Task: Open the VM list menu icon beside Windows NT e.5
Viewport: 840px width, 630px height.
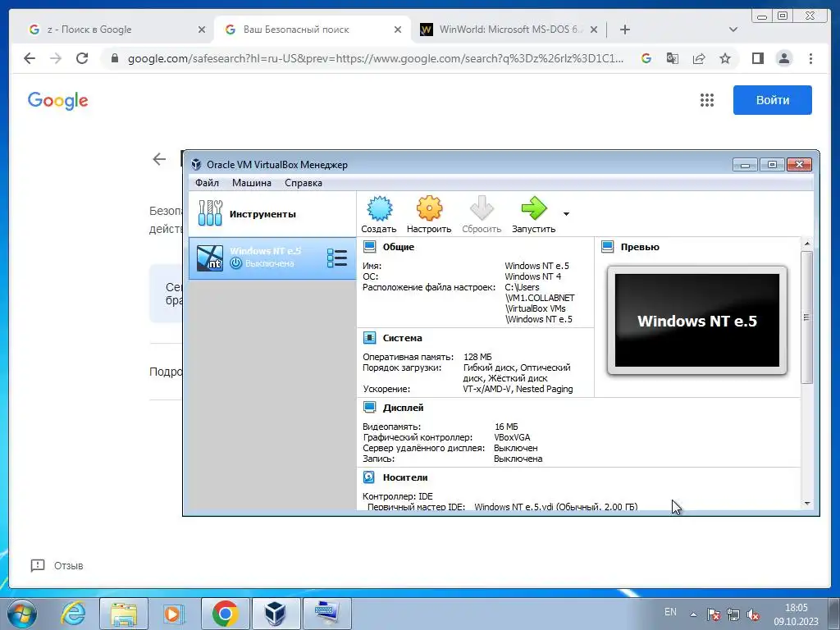Action: tap(337, 258)
